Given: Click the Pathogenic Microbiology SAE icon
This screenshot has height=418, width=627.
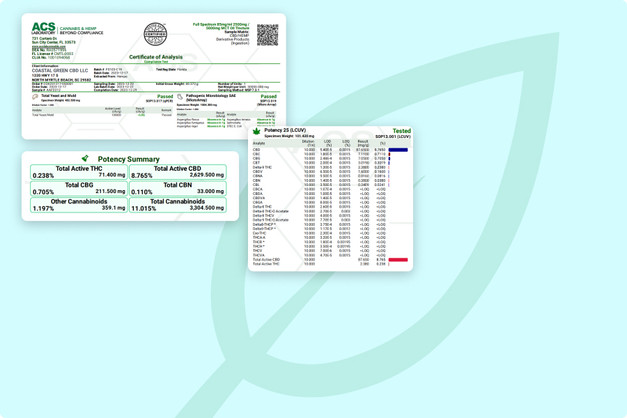Looking at the screenshot, I should 180,97.
